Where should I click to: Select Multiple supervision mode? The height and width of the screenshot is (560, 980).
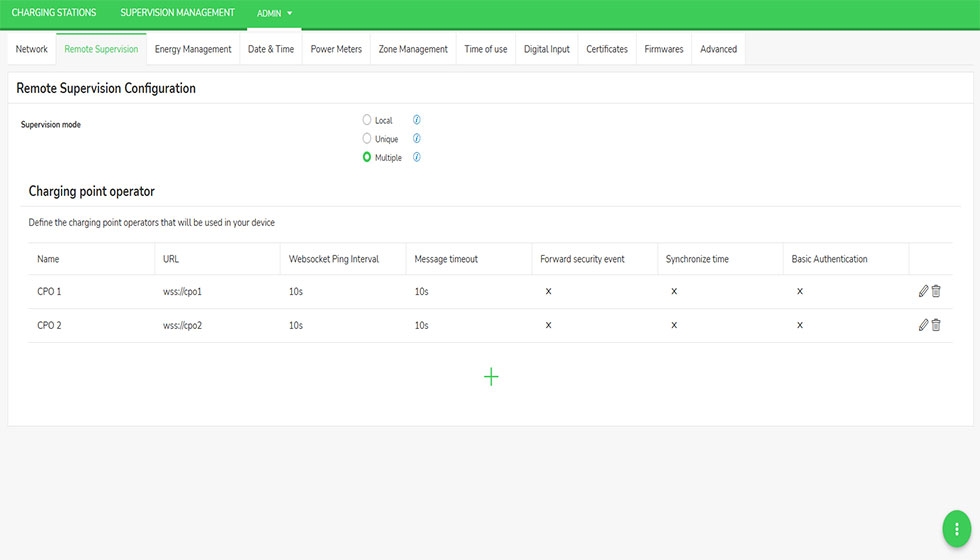[x=367, y=157]
